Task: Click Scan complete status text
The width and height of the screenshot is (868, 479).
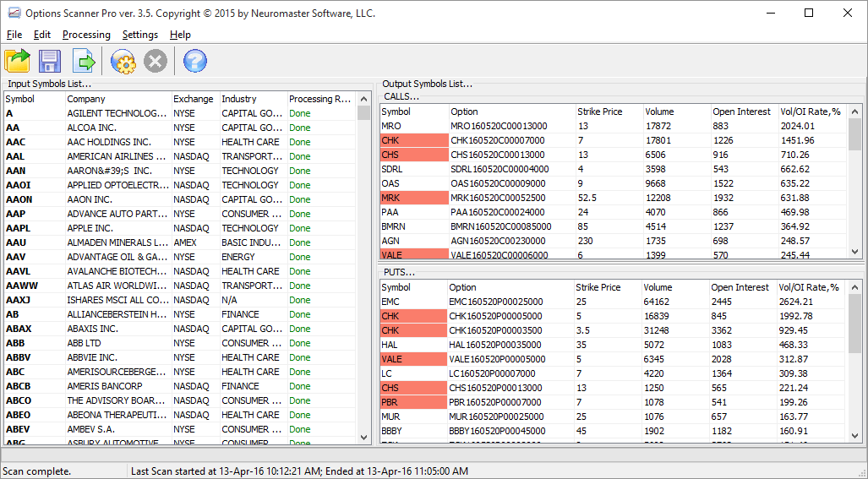Action: (37, 471)
